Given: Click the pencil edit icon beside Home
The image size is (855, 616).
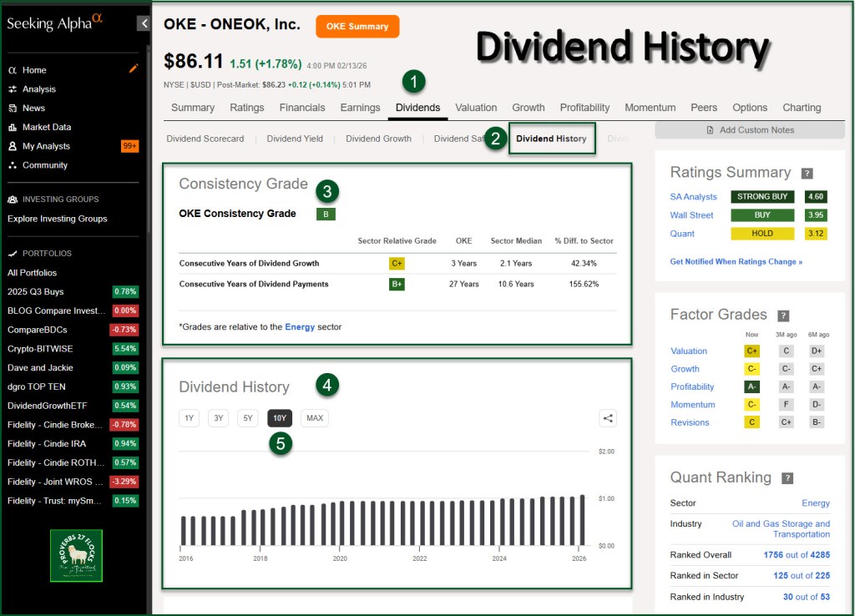Looking at the screenshot, I should tap(134, 69).
